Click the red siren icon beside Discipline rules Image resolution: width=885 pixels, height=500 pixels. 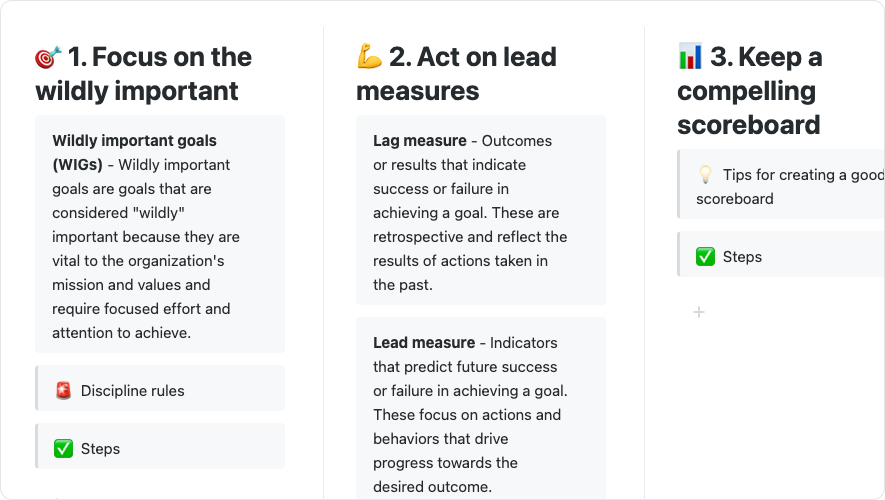pos(63,391)
